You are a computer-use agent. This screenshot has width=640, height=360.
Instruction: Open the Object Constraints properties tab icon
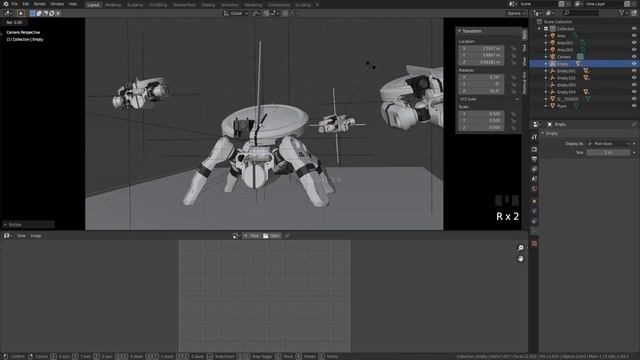point(534,221)
